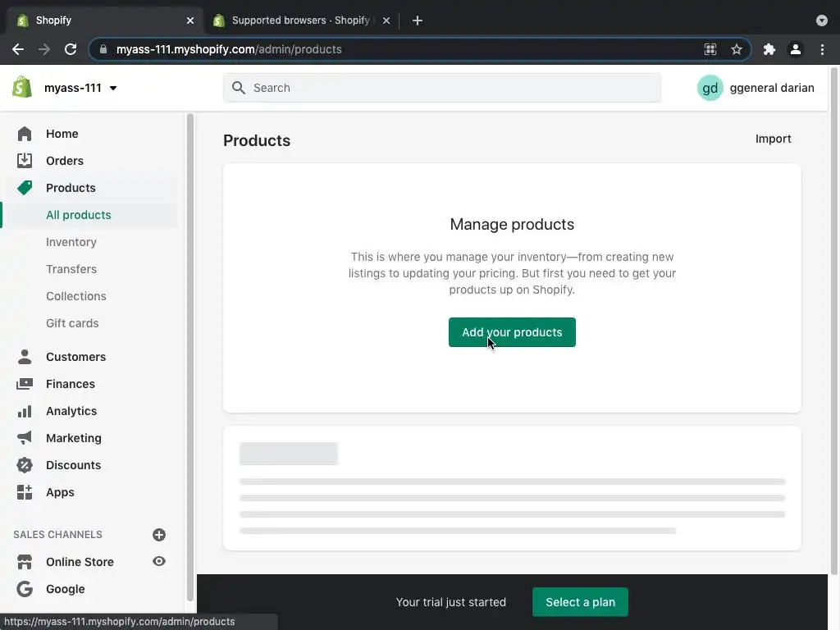Click the browser address bar URL
Screen dimensions: 840x630
tap(229, 49)
